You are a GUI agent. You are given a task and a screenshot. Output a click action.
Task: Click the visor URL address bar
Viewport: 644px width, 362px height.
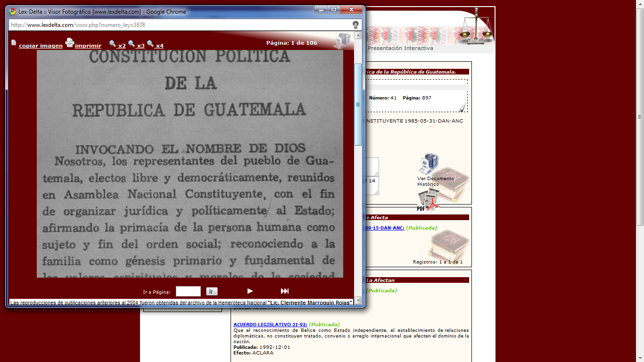click(179, 25)
